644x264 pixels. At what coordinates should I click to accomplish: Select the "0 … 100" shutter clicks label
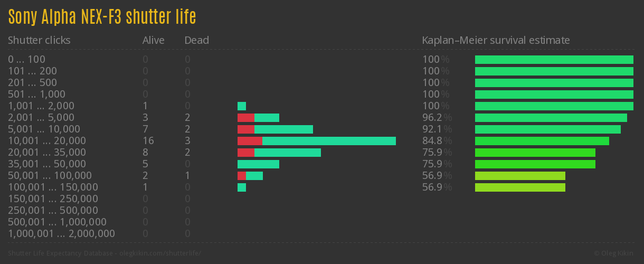click(27, 60)
